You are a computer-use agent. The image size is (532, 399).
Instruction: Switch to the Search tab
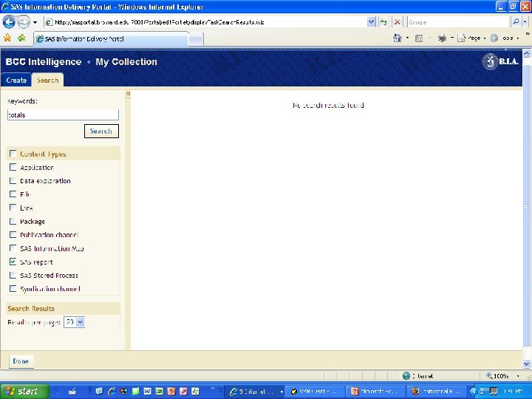click(x=47, y=81)
